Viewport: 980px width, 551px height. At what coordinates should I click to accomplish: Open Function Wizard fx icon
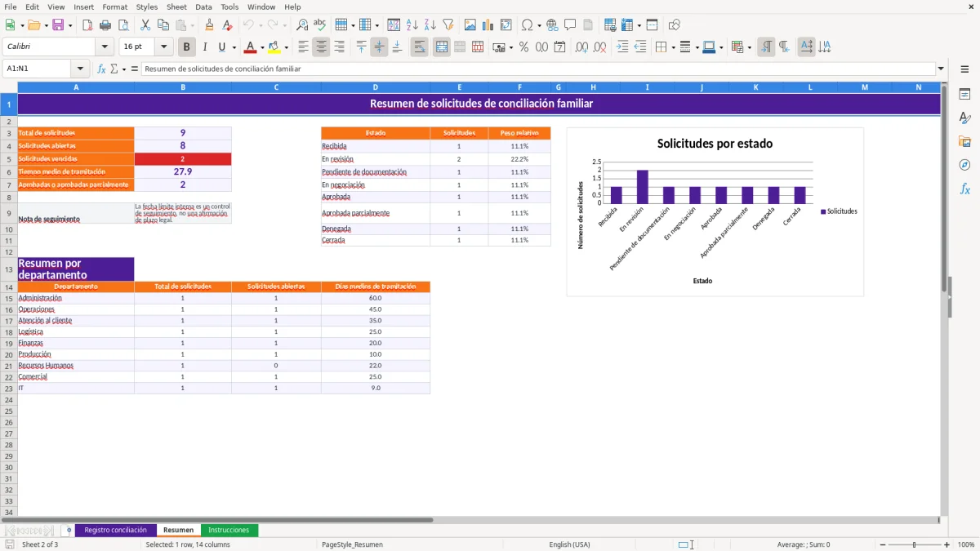(102, 69)
